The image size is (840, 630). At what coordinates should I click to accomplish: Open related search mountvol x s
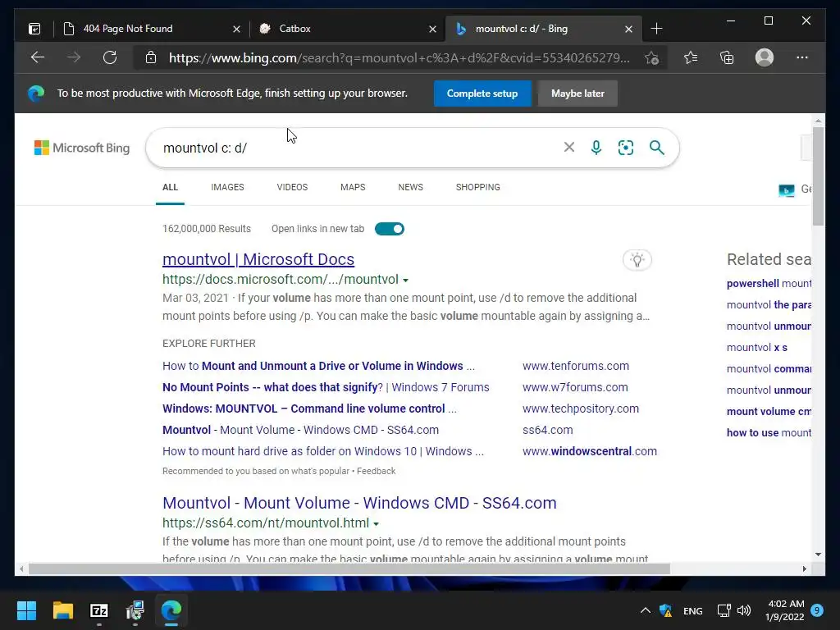tap(757, 348)
